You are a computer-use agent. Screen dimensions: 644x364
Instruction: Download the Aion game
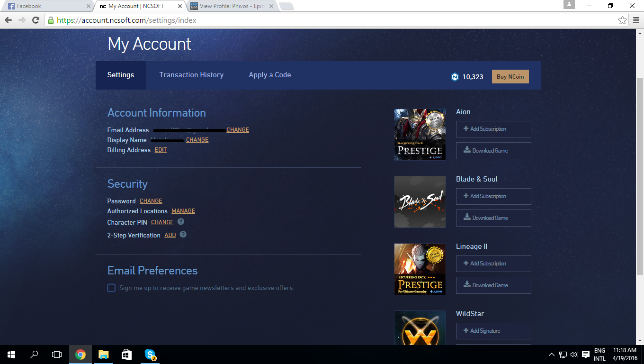pyautogui.click(x=493, y=151)
